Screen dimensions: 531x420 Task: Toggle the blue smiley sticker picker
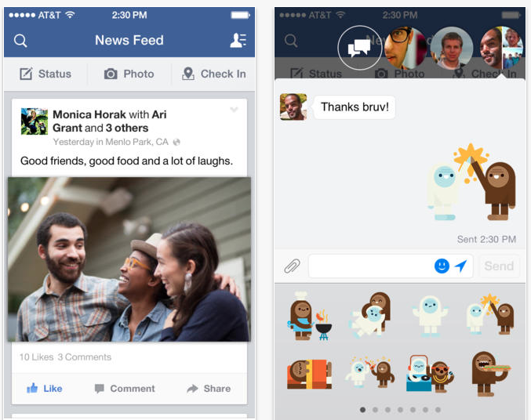click(x=442, y=266)
